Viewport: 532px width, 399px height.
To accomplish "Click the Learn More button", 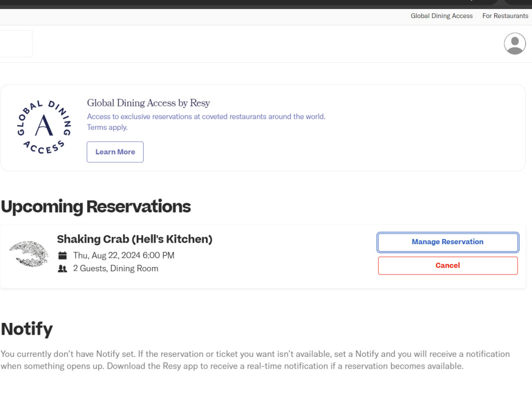I will (115, 152).
